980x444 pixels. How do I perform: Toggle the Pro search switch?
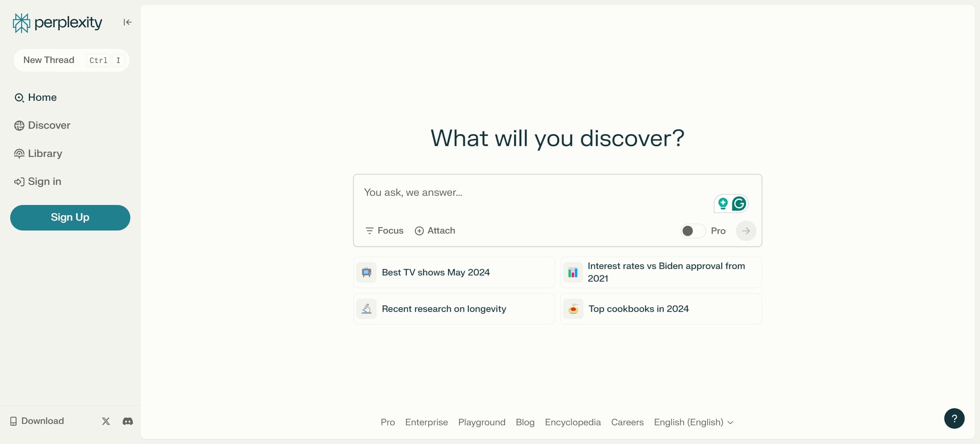point(692,231)
